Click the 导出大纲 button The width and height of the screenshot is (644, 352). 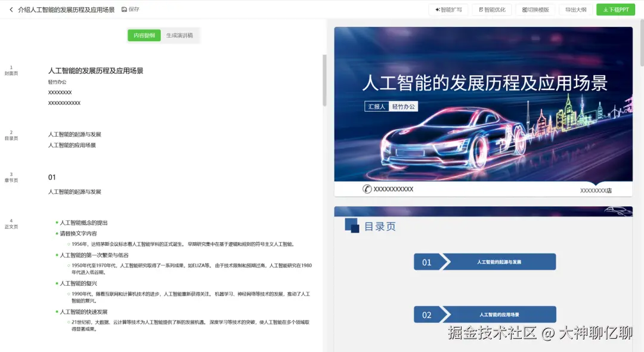tap(575, 10)
